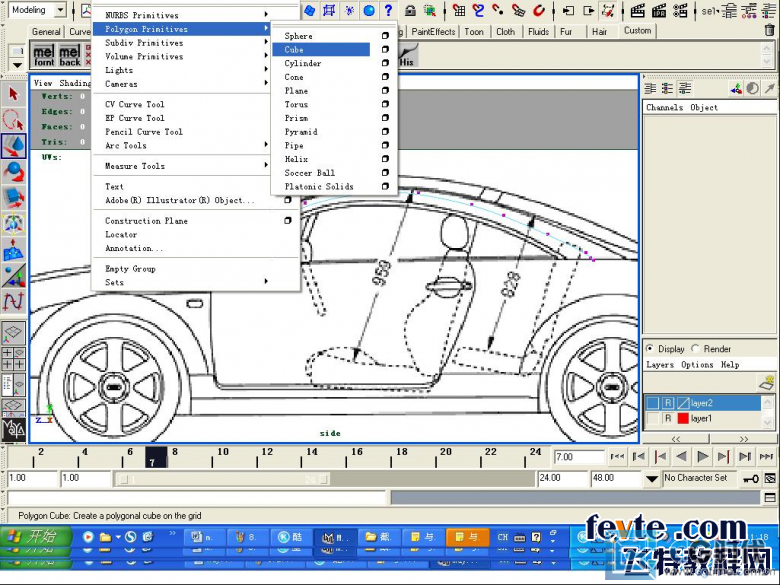Delete shelf item with trash icon

[x=769, y=30]
